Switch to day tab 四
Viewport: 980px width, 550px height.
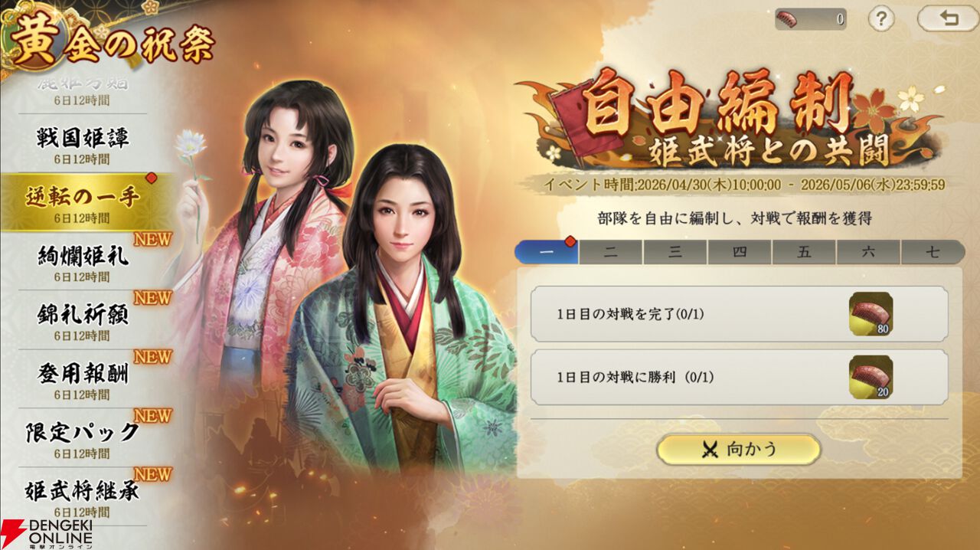(x=740, y=252)
